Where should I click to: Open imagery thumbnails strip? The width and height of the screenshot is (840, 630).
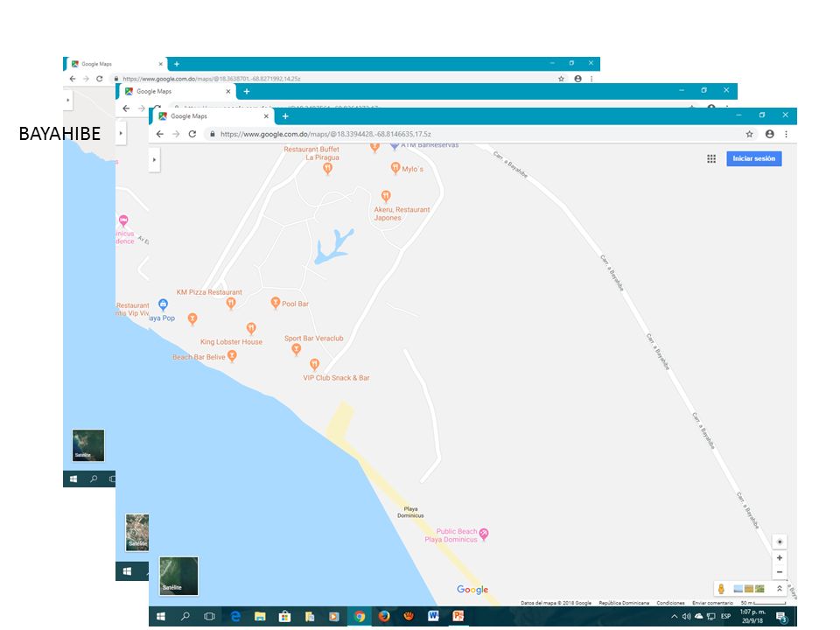pos(749,589)
